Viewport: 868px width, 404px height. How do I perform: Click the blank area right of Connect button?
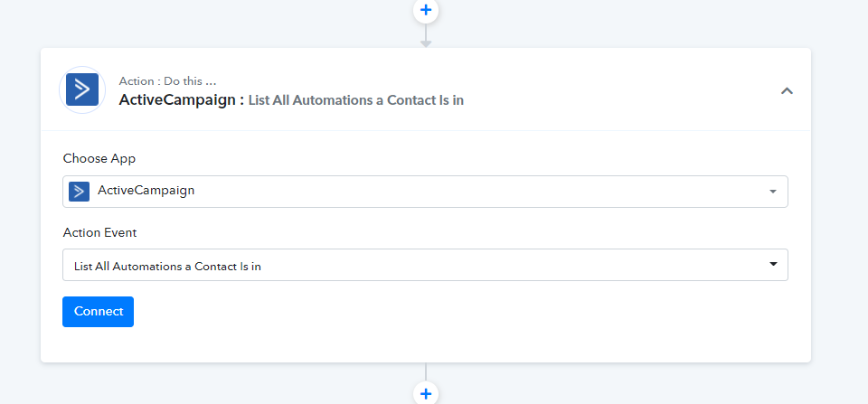[x=459, y=312]
